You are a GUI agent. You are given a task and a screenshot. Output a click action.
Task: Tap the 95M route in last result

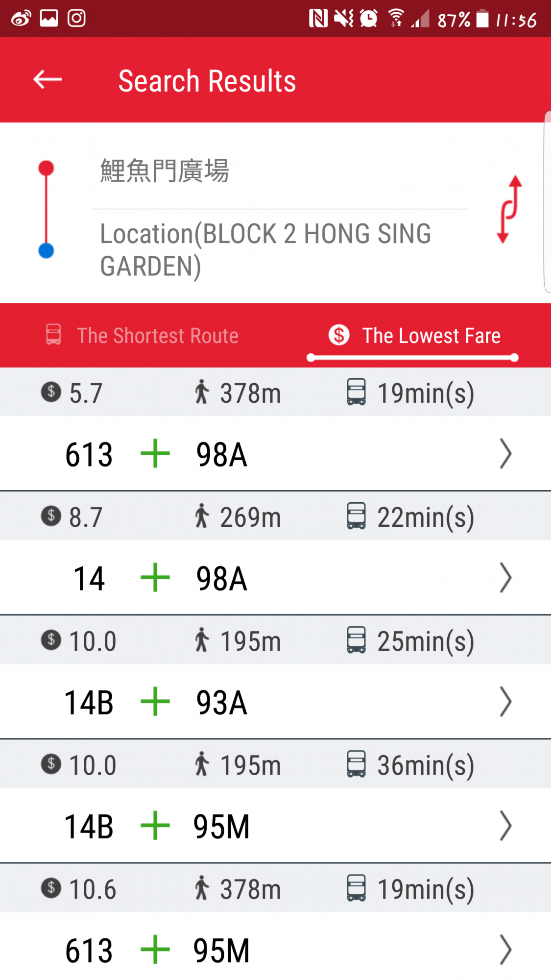(221, 951)
